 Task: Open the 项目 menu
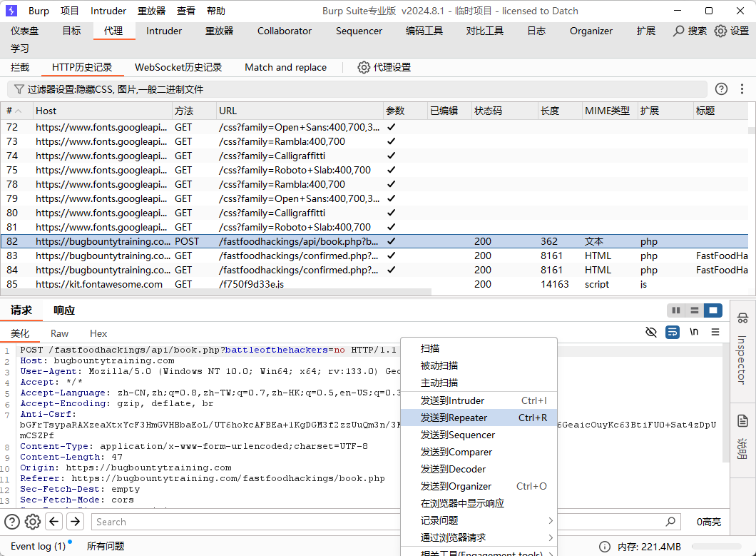click(x=69, y=11)
